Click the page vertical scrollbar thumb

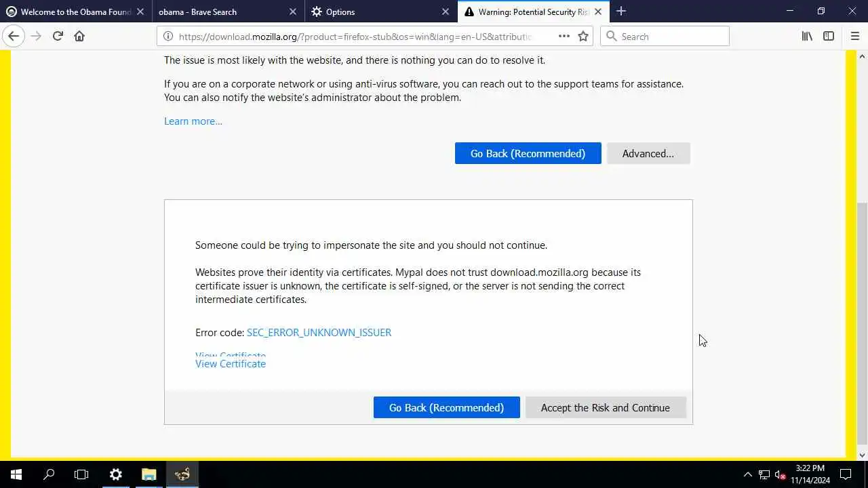863,323
